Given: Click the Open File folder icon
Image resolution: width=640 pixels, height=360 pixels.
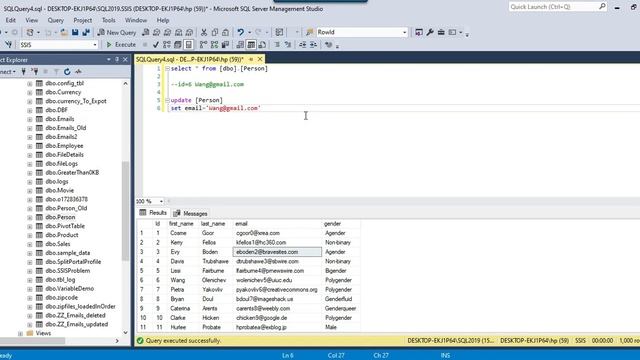Looking at the screenshot, I should tap(64, 32).
